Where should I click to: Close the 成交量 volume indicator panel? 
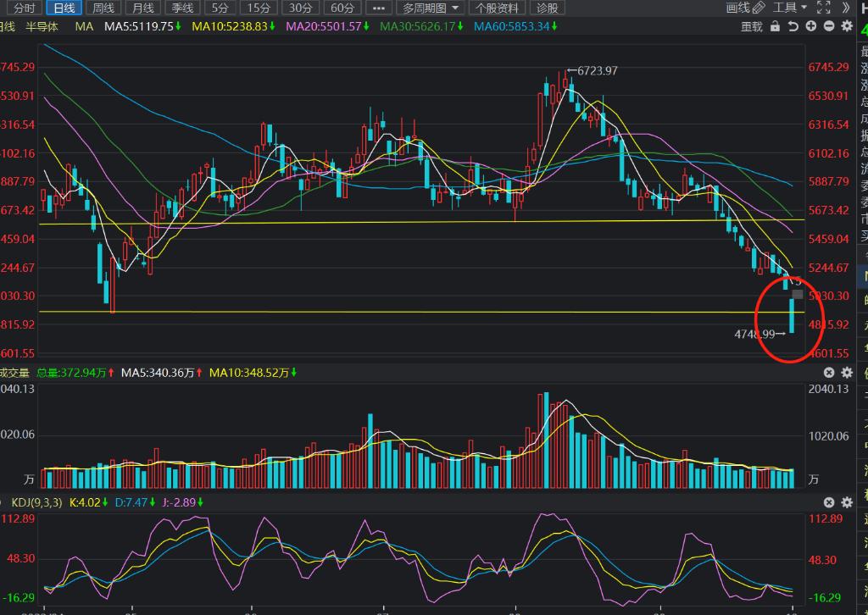[829, 373]
